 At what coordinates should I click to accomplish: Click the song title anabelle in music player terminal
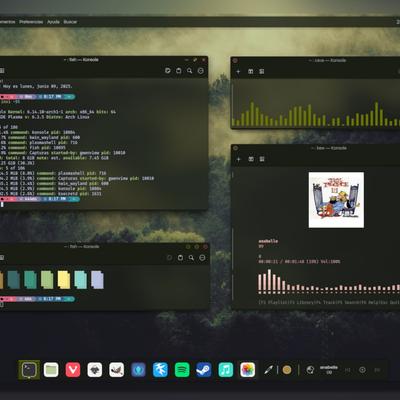(x=268, y=241)
